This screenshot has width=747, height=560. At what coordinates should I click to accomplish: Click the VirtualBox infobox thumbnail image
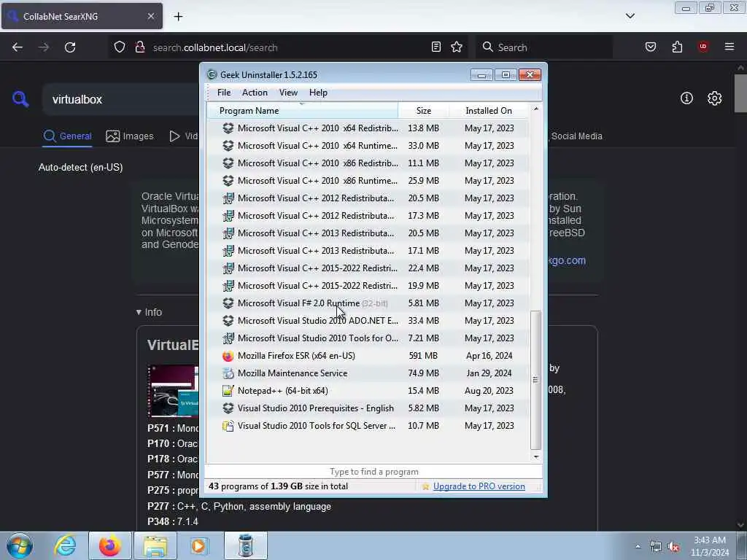172,391
